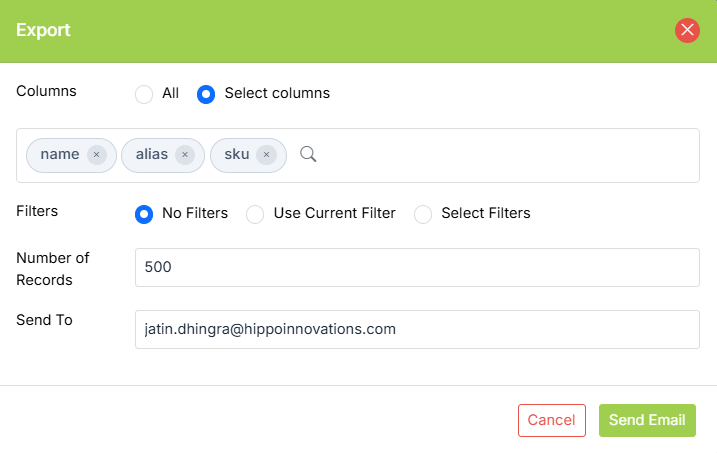Choose the Select columns radio option

click(x=206, y=94)
